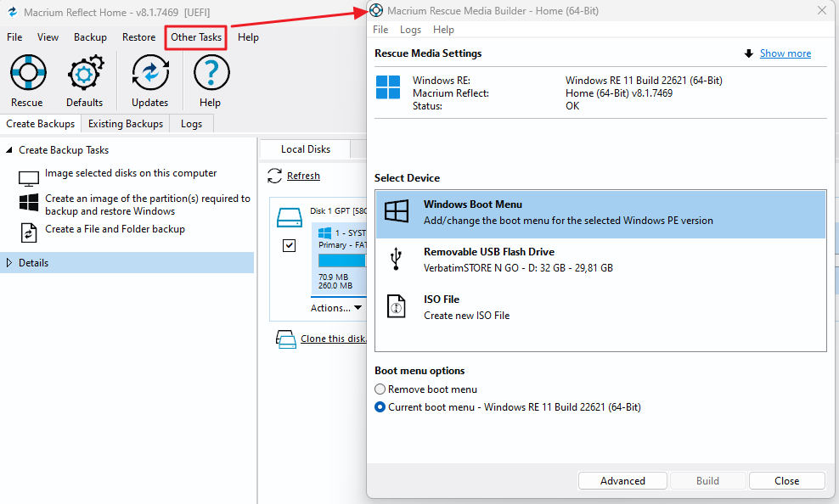Open Help menu in Rescue Media Builder

tap(443, 30)
